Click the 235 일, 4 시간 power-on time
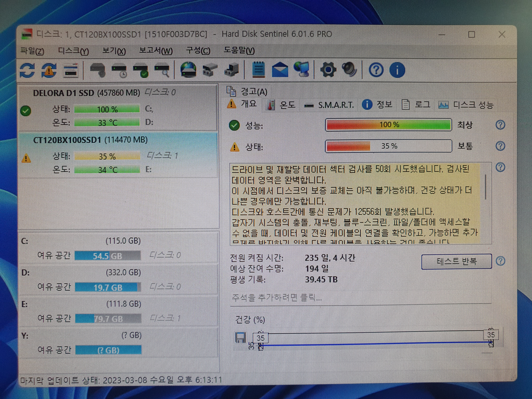Viewport: 532px width, 399px height. click(330, 258)
